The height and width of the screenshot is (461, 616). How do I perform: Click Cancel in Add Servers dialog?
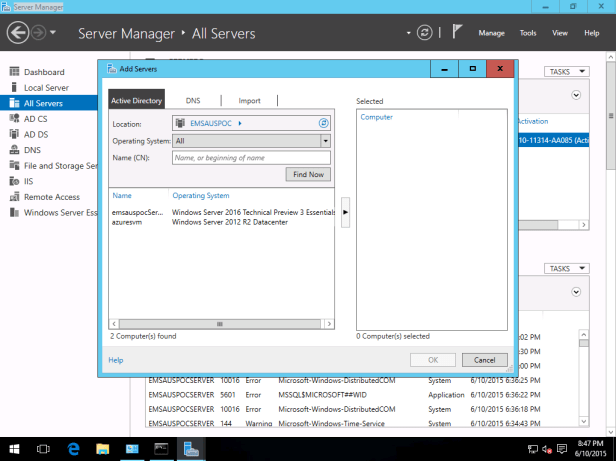click(x=484, y=360)
